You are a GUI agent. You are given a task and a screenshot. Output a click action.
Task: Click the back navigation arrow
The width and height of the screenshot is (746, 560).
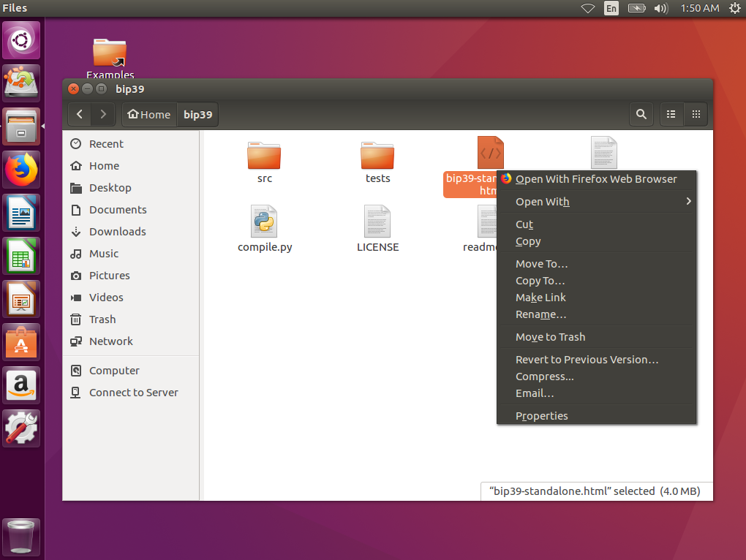coord(79,114)
